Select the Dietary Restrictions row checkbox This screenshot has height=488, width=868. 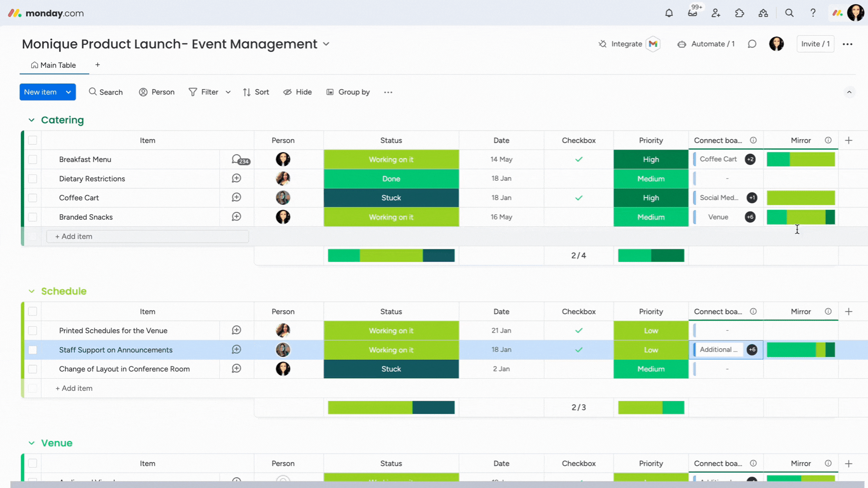[x=33, y=178]
